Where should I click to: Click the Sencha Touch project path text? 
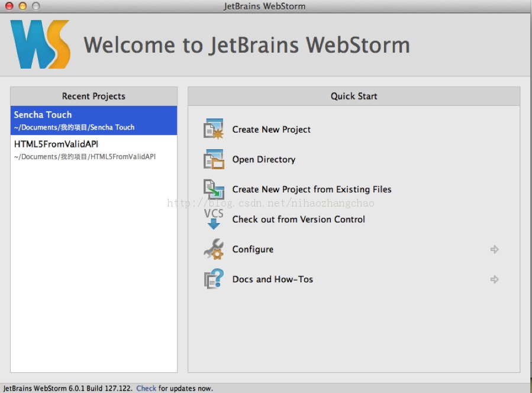pyautogui.click(x=75, y=128)
